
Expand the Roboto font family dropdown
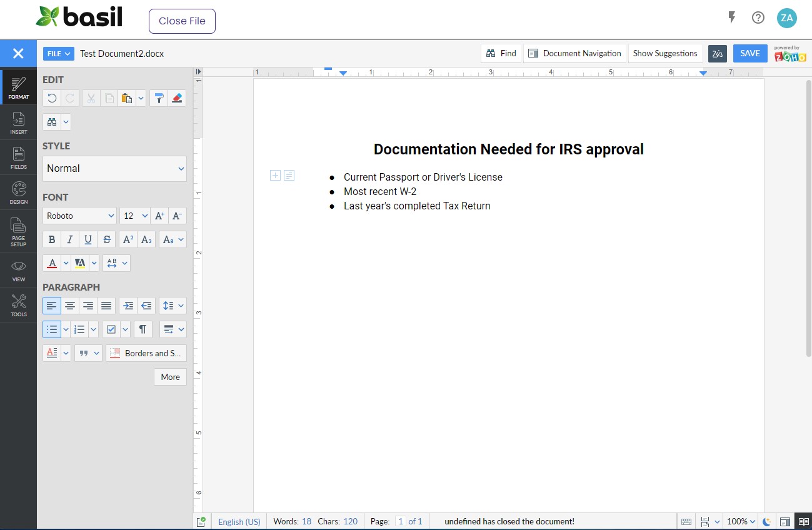79,216
